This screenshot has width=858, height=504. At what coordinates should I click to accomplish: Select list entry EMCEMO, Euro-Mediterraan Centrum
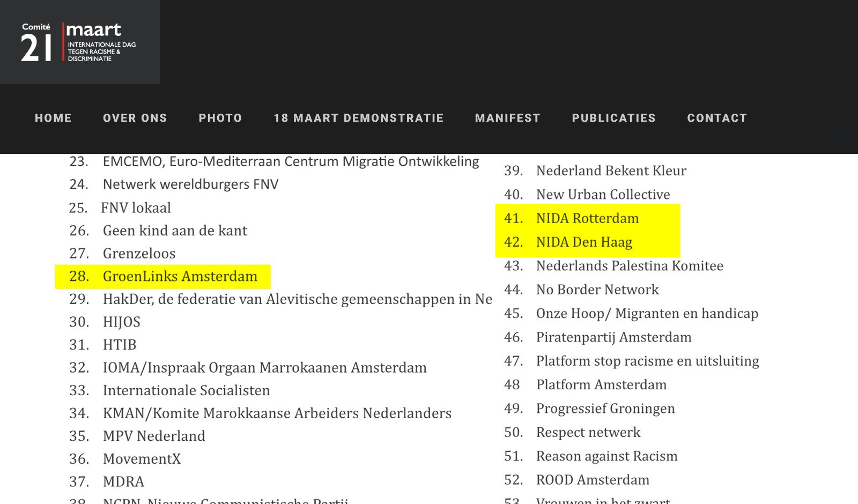coord(275,161)
